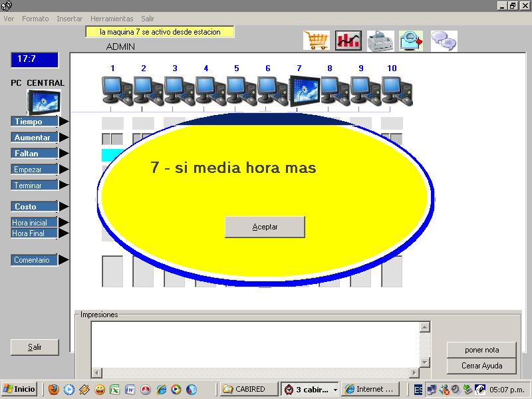This screenshot has width=532, height=399.
Task: Select computer station 2
Action: (148, 91)
